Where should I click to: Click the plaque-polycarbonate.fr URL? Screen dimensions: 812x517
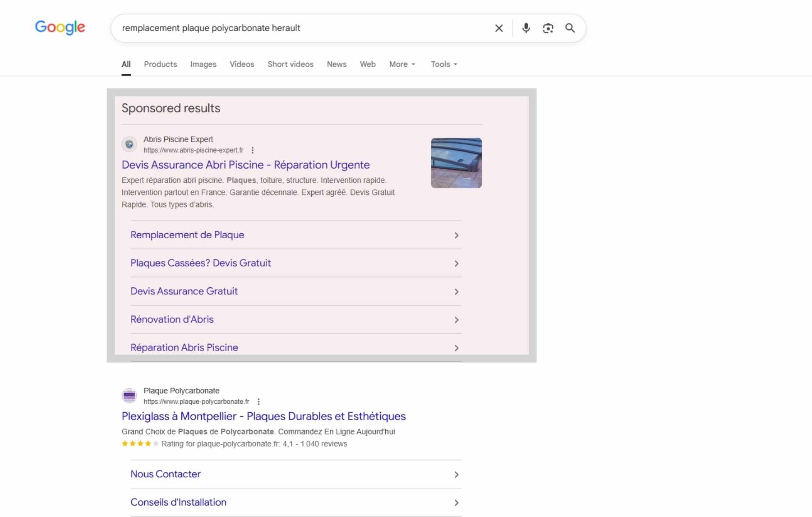[x=196, y=402]
